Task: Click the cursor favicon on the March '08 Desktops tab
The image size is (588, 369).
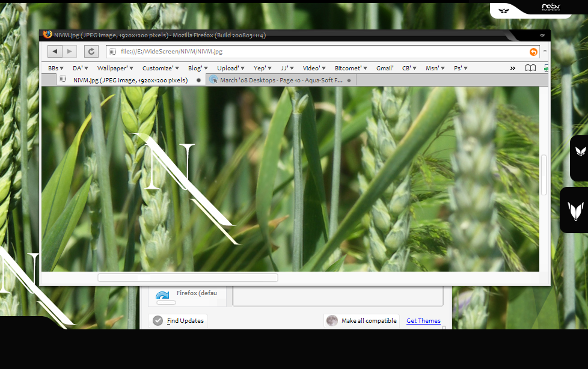Action: click(213, 79)
